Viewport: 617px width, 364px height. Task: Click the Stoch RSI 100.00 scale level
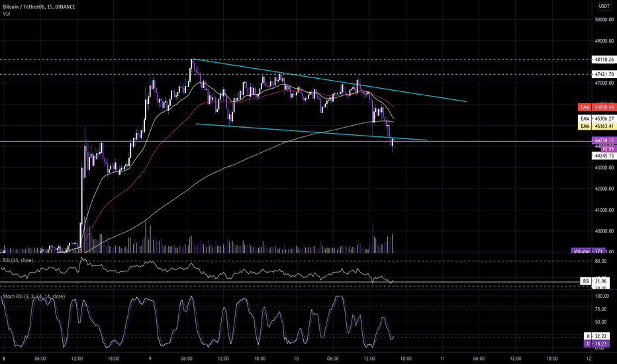point(602,296)
